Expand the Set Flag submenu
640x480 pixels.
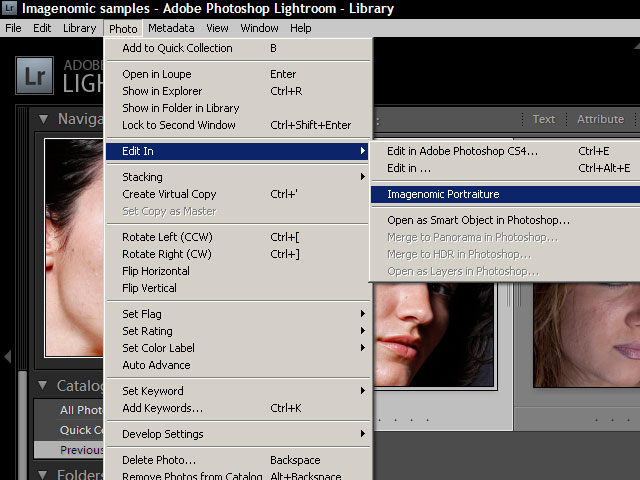click(238, 314)
